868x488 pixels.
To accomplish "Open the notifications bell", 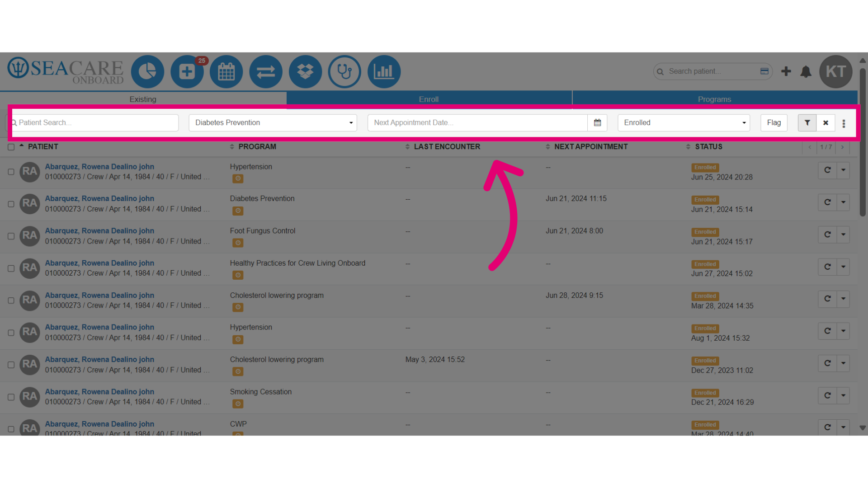I will point(806,71).
